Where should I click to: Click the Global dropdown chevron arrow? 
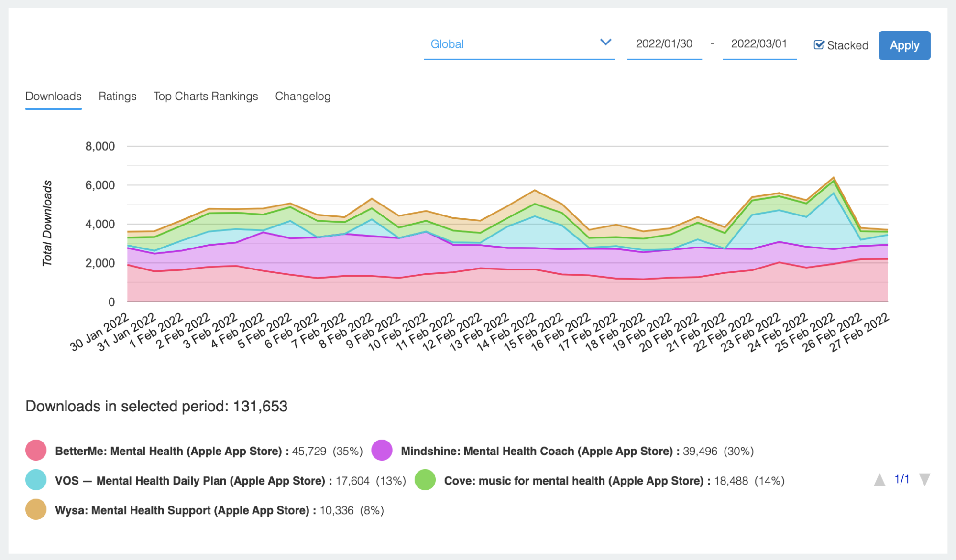coord(605,43)
